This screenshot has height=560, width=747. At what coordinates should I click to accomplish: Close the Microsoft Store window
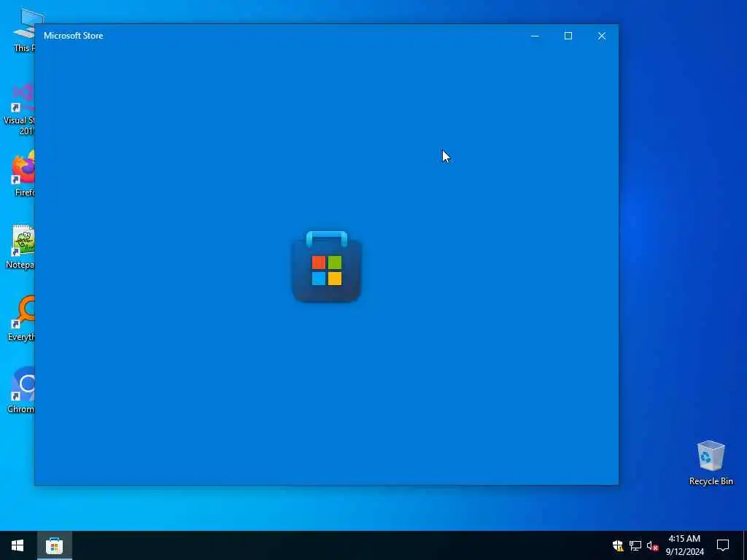[x=602, y=36]
